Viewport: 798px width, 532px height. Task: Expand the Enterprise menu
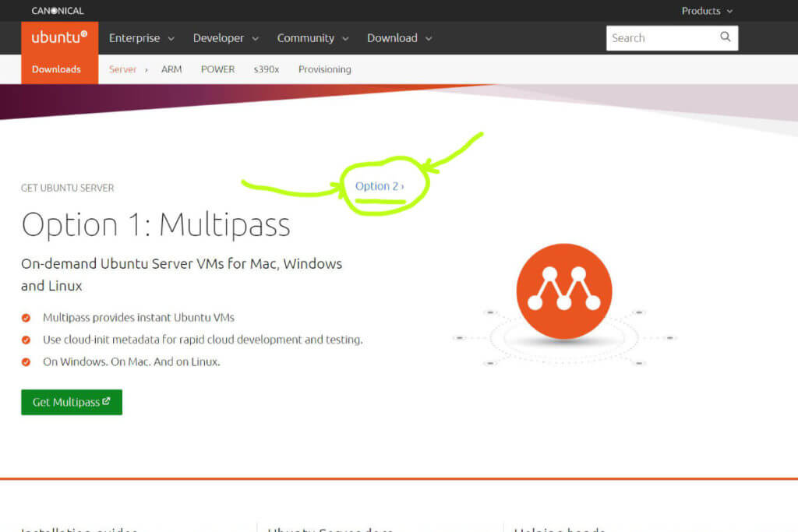[x=142, y=38]
